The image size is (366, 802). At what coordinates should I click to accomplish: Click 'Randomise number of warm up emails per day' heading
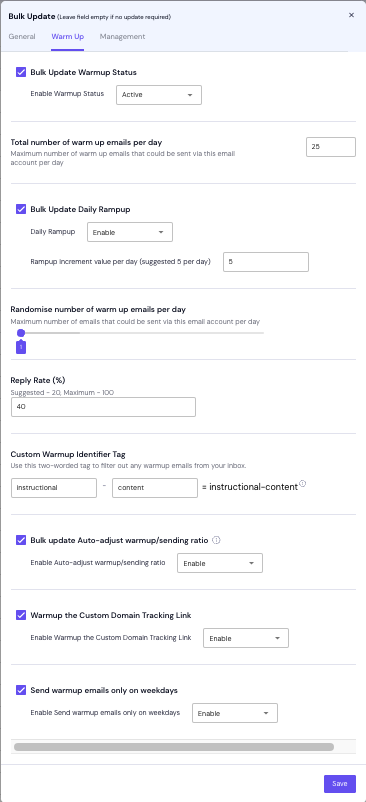(x=98, y=309)
